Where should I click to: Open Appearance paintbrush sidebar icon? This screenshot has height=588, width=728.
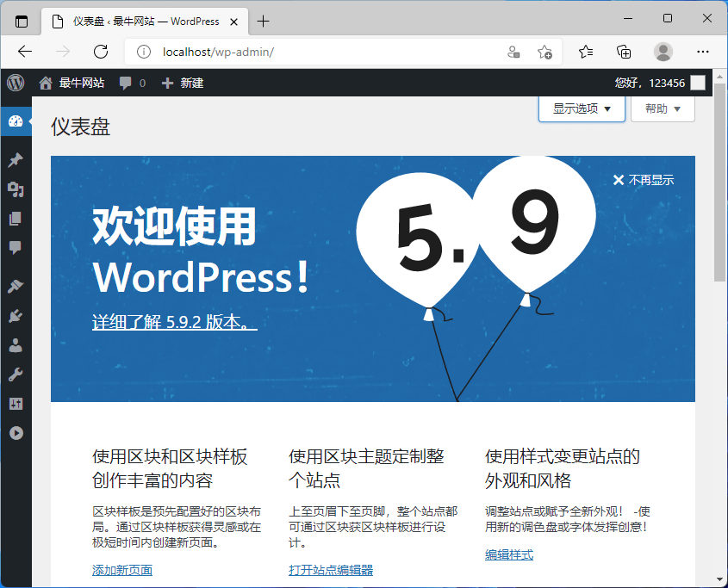coord(16,287)
